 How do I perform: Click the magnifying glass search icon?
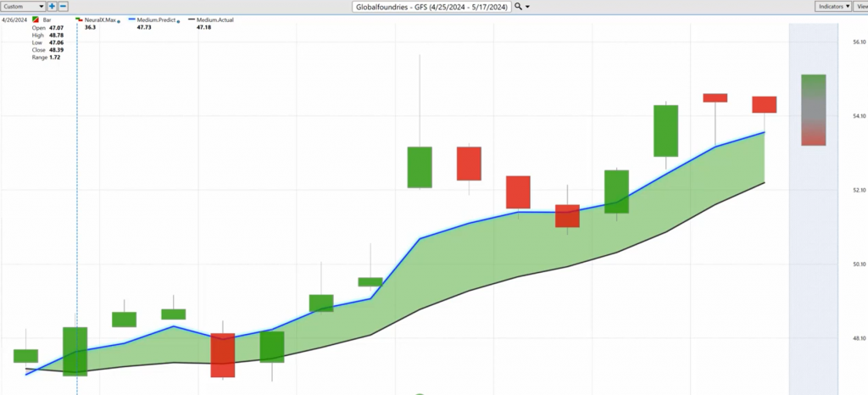click(x=518, y=6)
